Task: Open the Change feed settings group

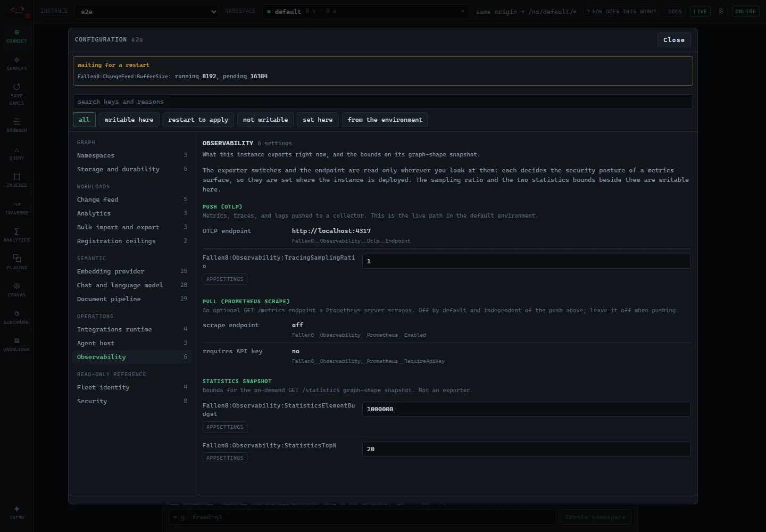Action: coord(132,199)
